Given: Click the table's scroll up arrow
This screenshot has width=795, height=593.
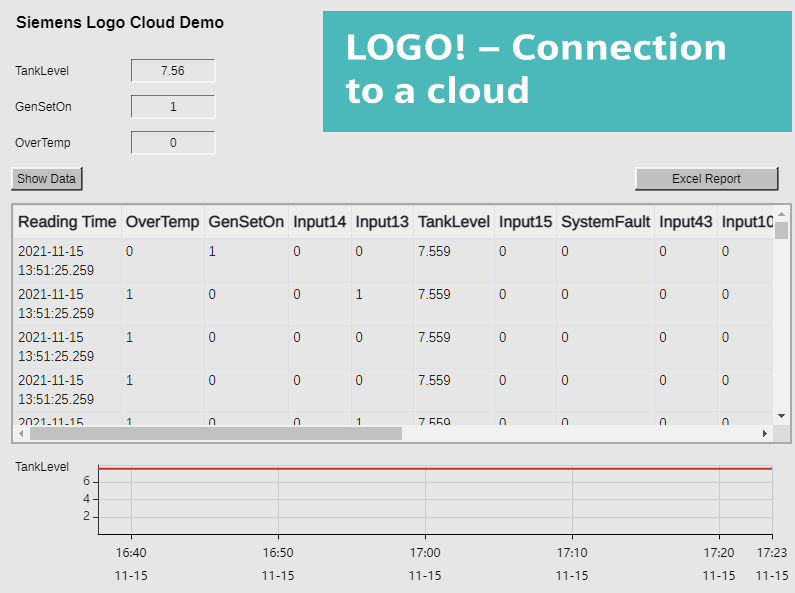Looking at the screenshot, I should [x=781, y=214].
